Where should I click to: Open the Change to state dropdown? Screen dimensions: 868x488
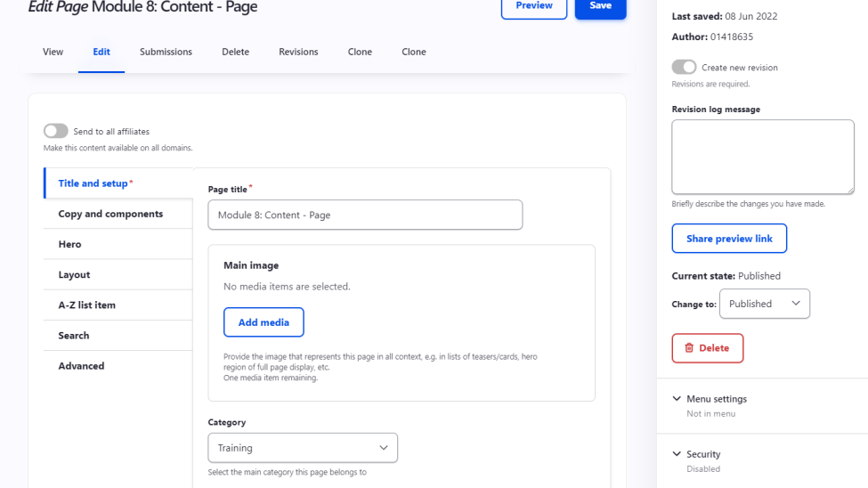point(764,304)
